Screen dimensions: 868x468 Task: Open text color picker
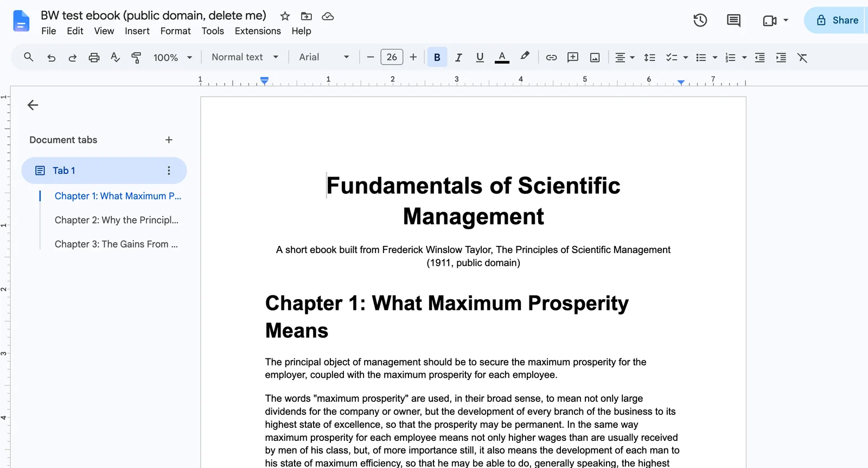coord(502,58)
